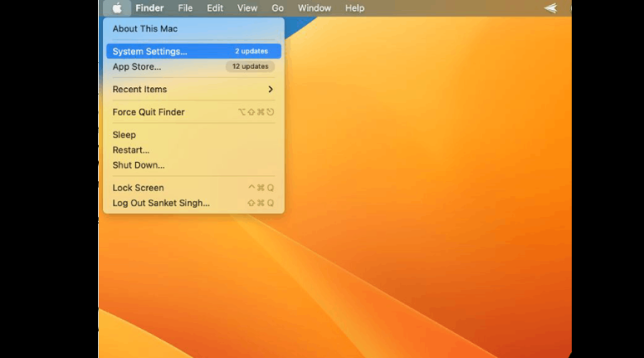
Task: Open the Finder menu
Action: [x=149, y=8]
